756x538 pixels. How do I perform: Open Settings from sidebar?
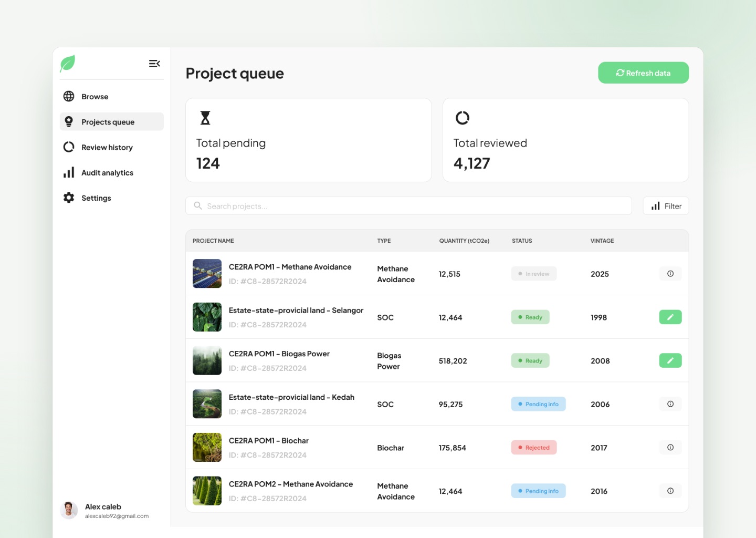(112, 198)
